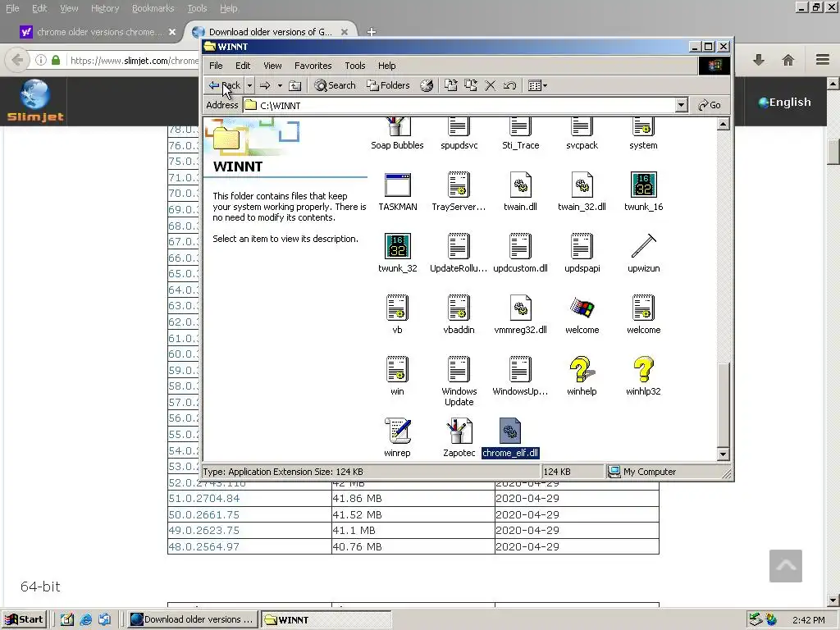This screenshot has width=840, height=630.
Task: Click the C:\WINNT address field
Action: (x=459, y=105)
